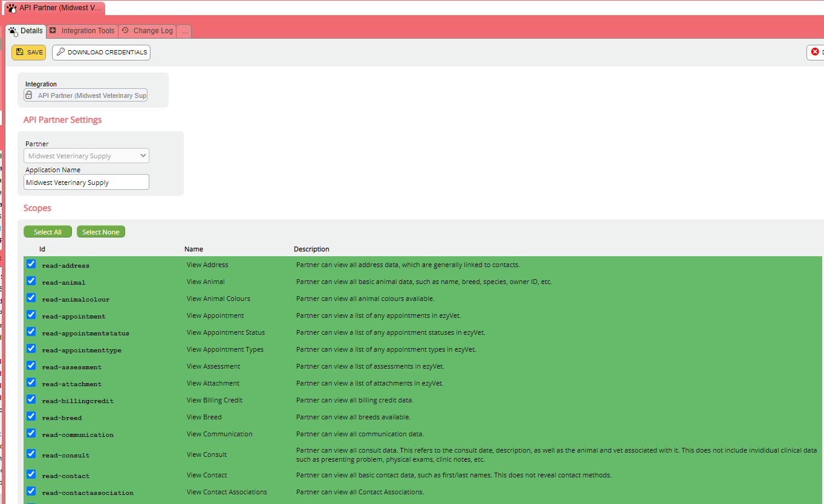
Task: Click the locked Integration field
Action: click(x=85, y=95)
